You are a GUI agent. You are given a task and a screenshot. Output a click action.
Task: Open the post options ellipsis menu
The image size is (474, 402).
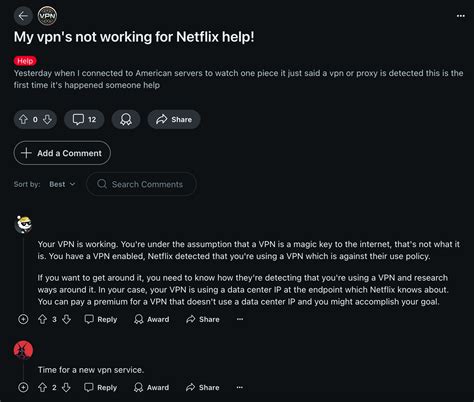point(461,16)
